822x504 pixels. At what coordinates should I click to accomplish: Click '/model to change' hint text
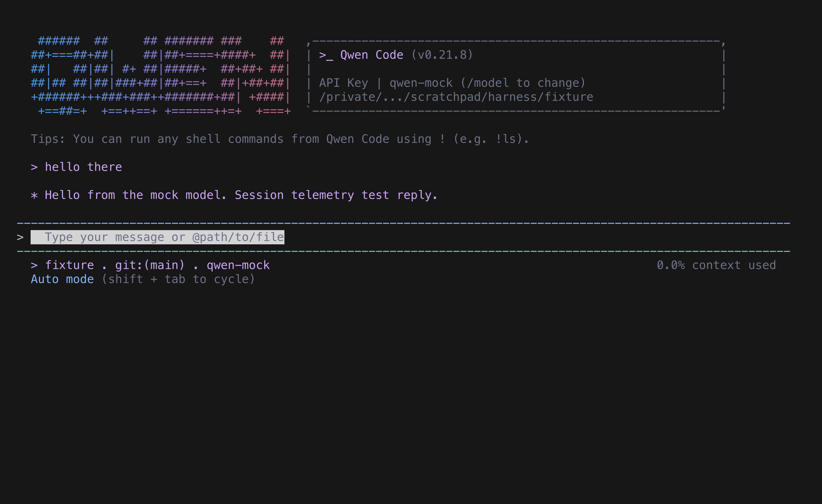pyautogui.click(x=523, y=83)
